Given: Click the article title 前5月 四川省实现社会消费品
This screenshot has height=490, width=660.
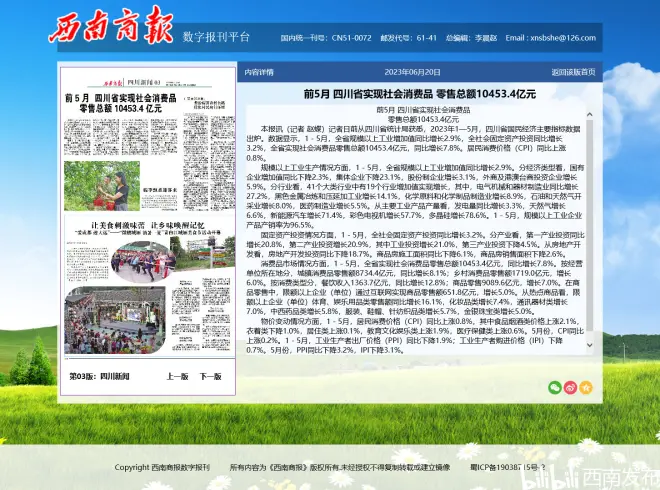Looking at the screenshot, I should coord(420,93).
